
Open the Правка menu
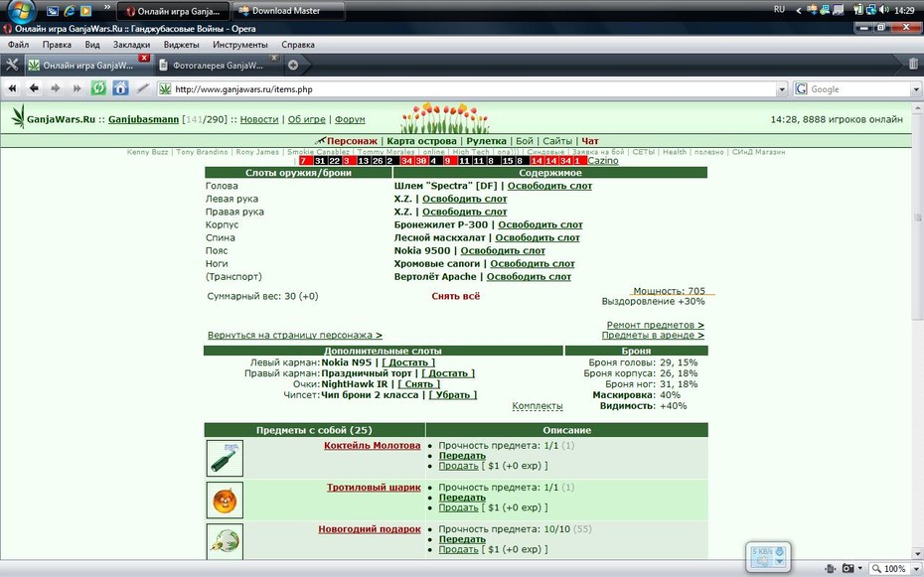57,44
